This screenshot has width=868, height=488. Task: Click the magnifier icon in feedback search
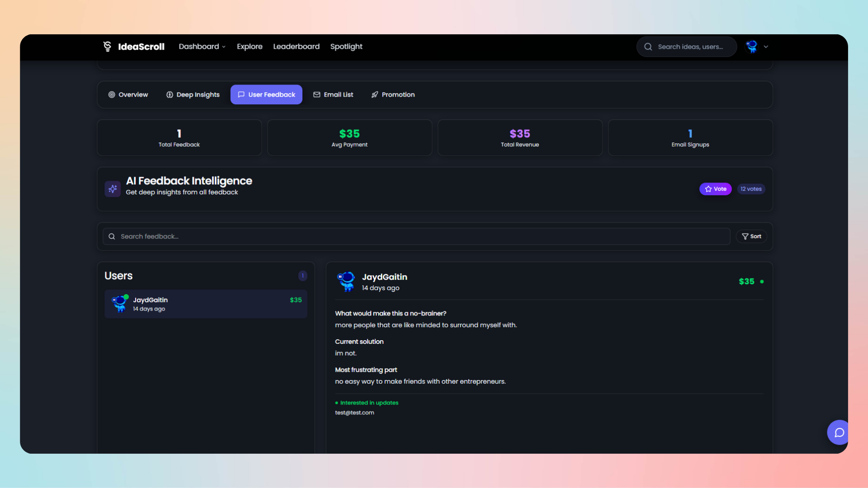coord(112,236)
